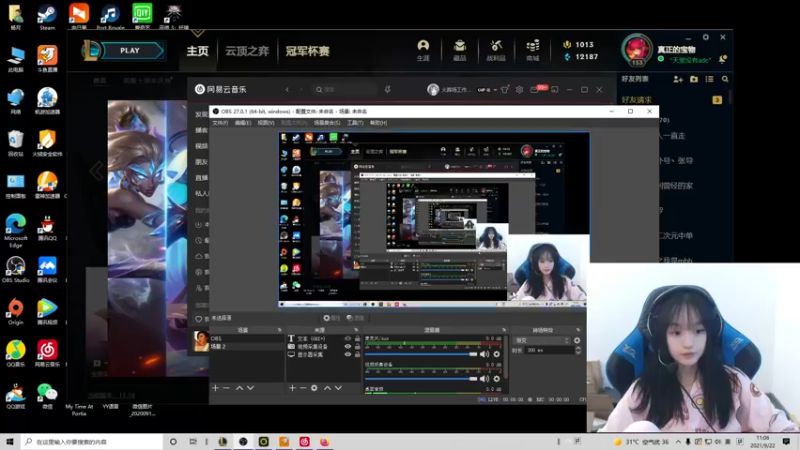The width and height of the screenshot is (800, 450).
Task: Adjust the 视频采集设备 volume slider
Action: [421, 379]
